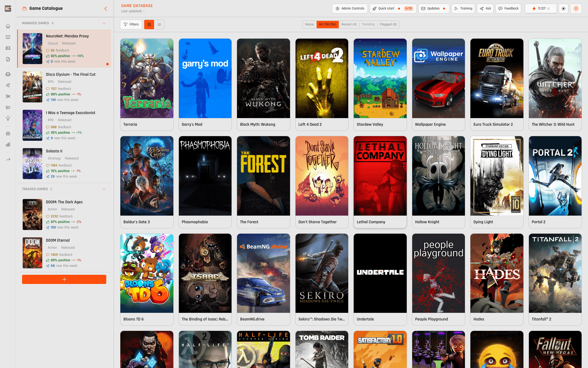Screen dimensions: 588x368
Task: Select the Flagged (8) tab
Action: click(388, 25)
